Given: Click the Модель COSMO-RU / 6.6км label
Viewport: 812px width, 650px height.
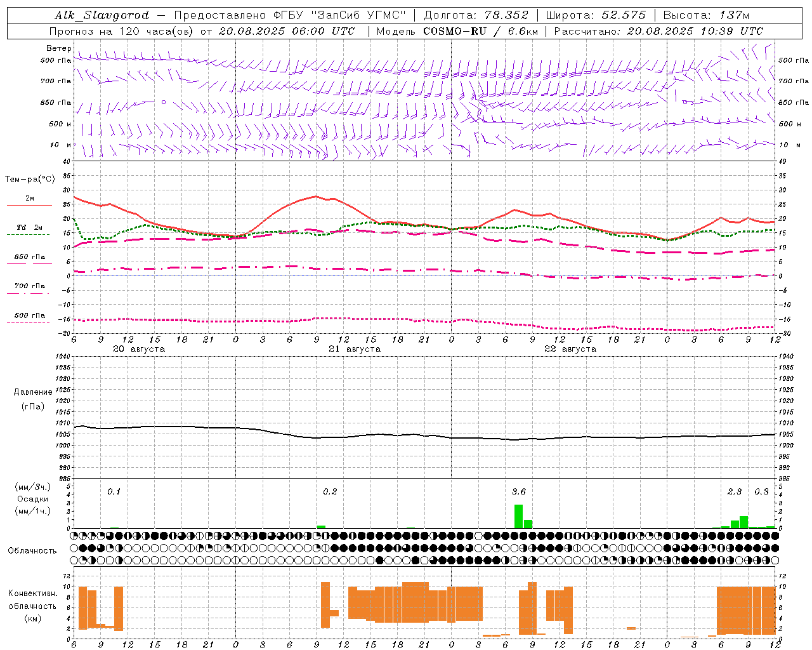Looking at the screenshot, I should 457,31.
